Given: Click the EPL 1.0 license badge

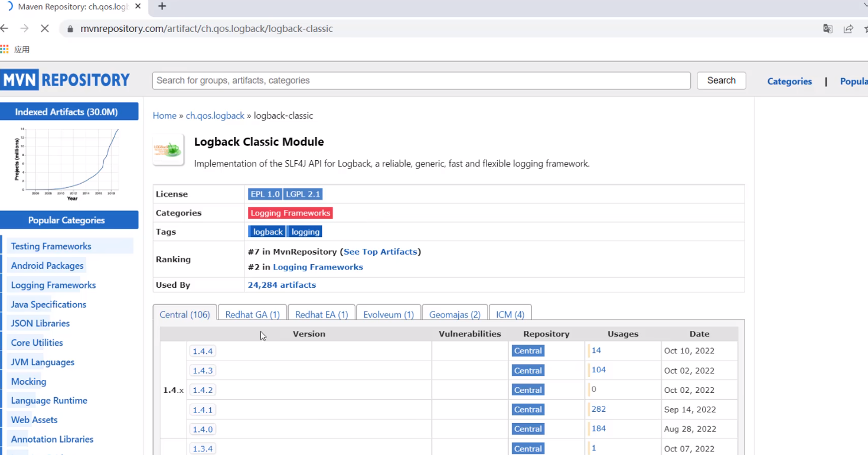Looking at the screenshot, I should (x=265, y=194).
